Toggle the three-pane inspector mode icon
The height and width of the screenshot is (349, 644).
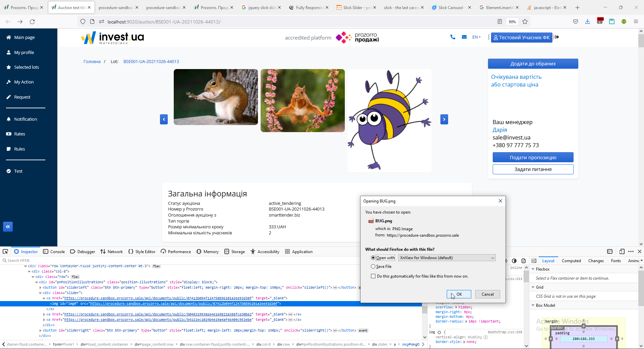pyautogui.click(x=534, y=261)
